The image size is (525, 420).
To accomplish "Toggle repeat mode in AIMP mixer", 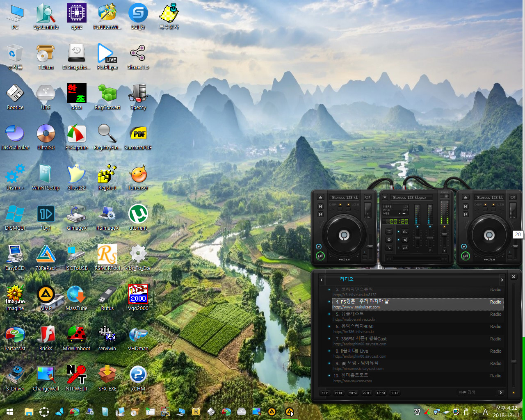I will pos(405,248).
